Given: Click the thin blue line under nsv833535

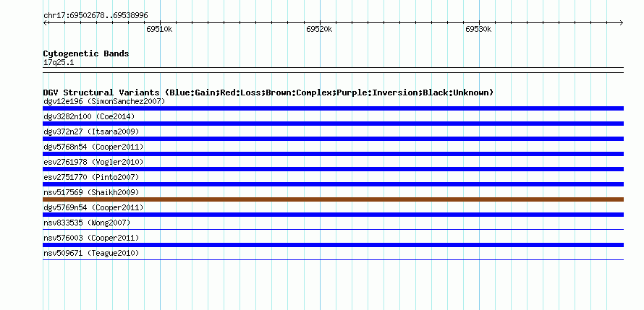Looking at the screenshot, I should point(333,230).
